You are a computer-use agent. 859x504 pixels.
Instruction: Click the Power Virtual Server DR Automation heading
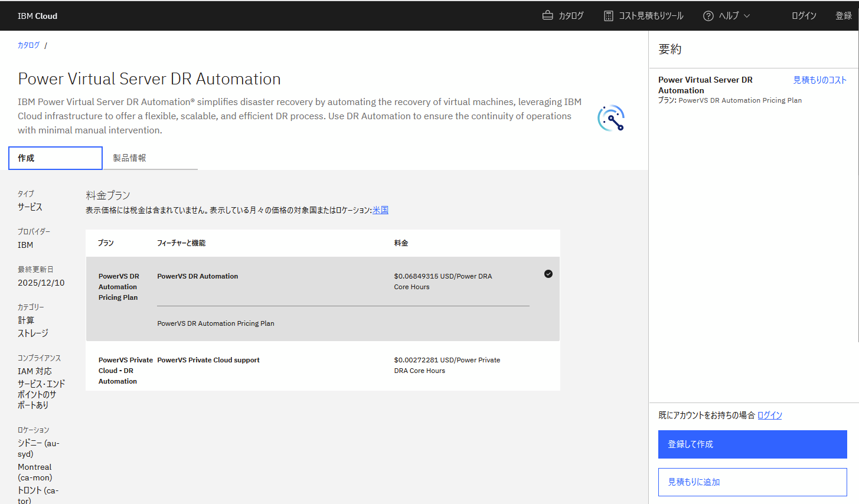149,78
